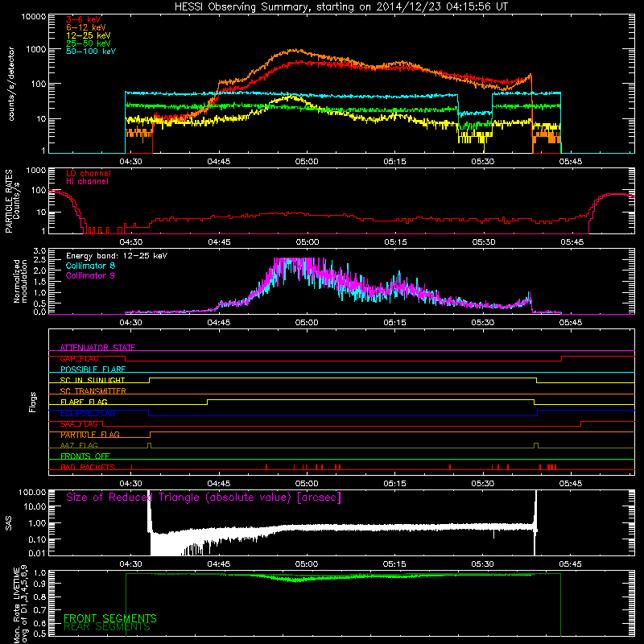Select the SC_IN_SUNLIGHT flag label
The height and width of the screenshot is (644, 644).
[x=93, y=380]
